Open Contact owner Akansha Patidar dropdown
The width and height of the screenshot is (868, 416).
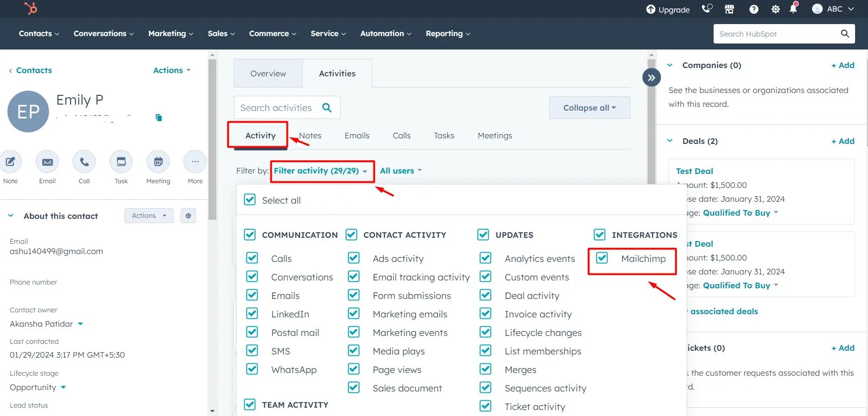point(46,324)
